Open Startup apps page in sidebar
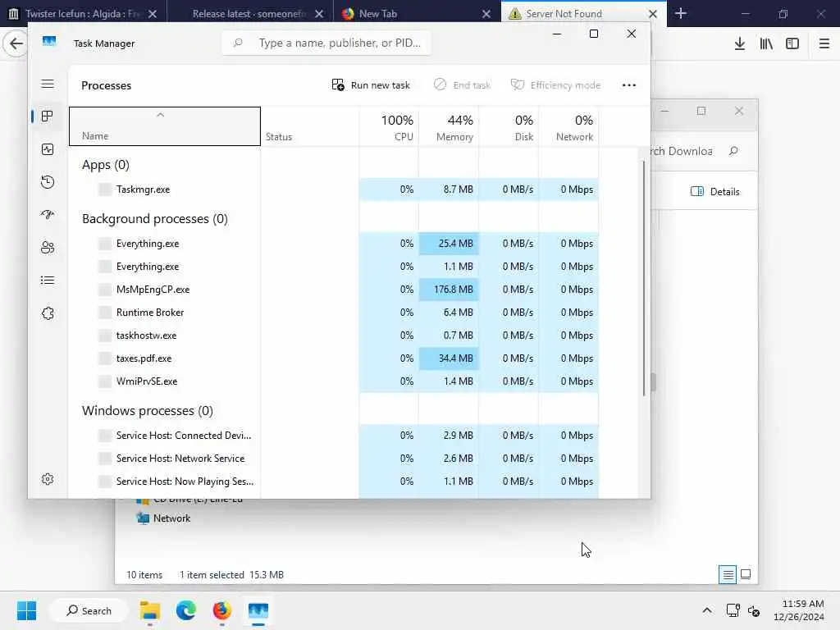The width and height of the screenshot is (840, 630). coord(48,215)
